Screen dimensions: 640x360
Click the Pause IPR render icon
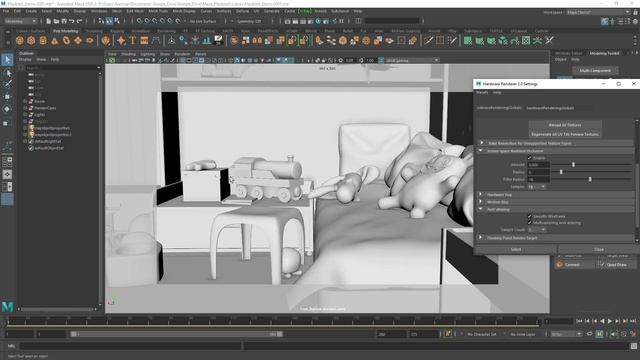341,21
